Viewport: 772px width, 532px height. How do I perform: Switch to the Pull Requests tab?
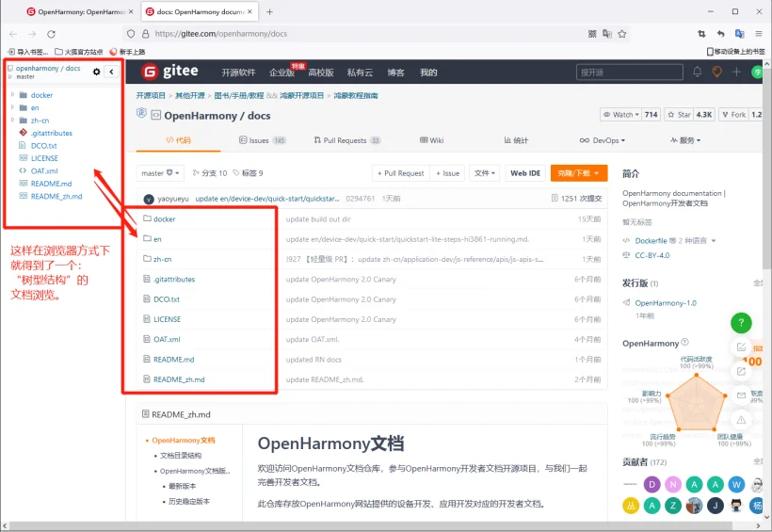click(347, 140)
